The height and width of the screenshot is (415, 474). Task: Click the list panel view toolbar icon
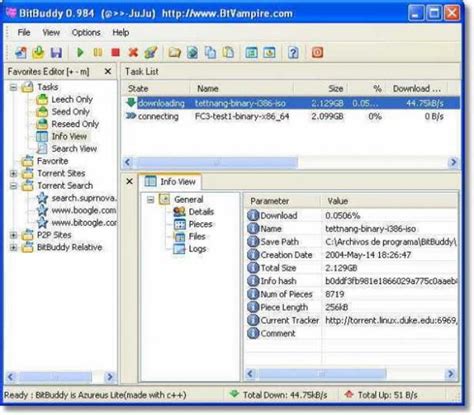(x=251, y=52)
